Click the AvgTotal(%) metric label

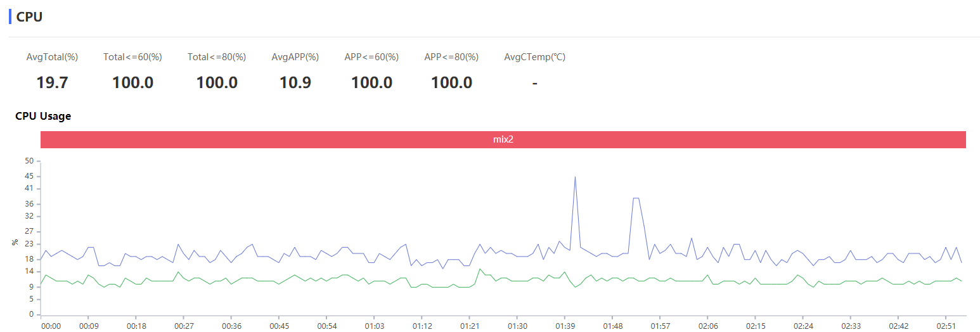pos(52,57)
